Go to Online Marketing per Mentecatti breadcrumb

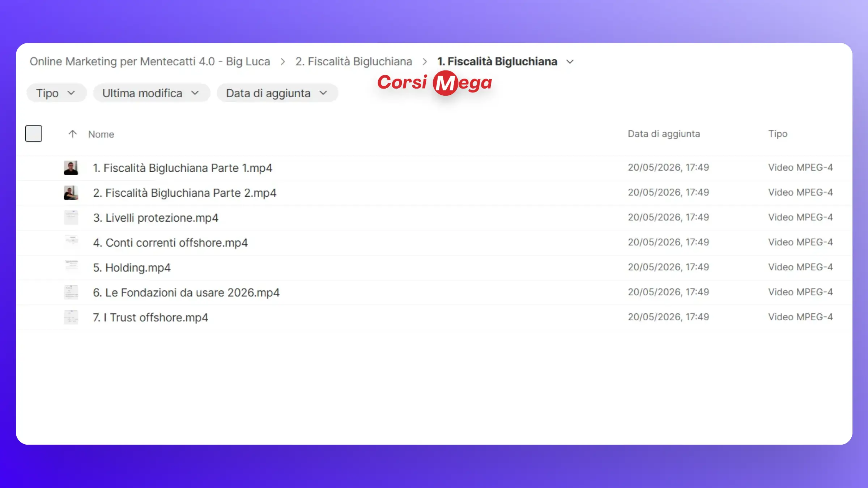[150, 61]
